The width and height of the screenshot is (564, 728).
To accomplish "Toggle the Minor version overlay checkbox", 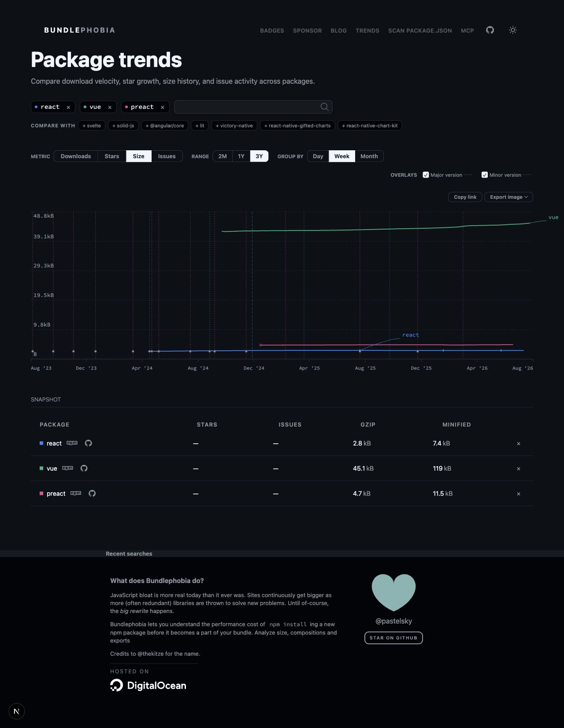I will tap(485, 175).
